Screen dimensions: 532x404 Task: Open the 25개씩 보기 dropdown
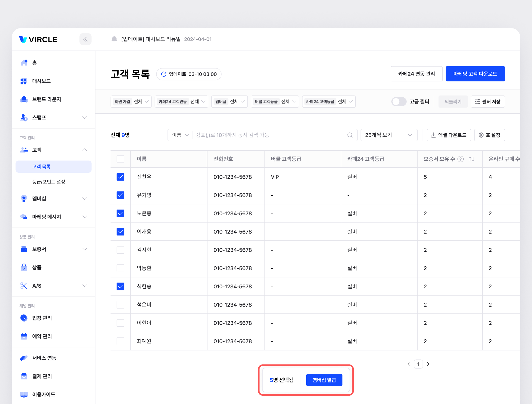(x=389, y=135)
